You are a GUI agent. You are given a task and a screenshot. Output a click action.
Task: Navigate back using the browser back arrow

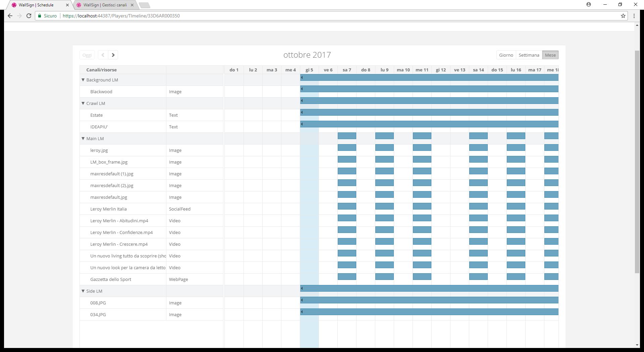point(10,16)
